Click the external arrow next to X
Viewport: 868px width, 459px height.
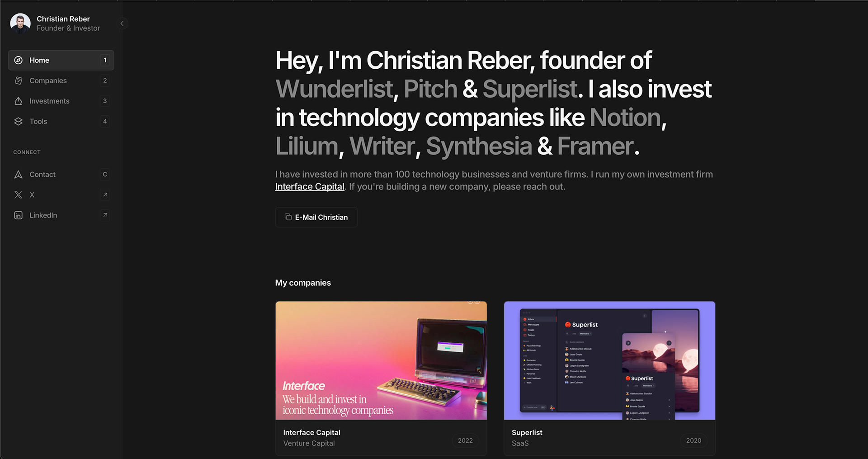pyautogui.click(x=105, y=195)
